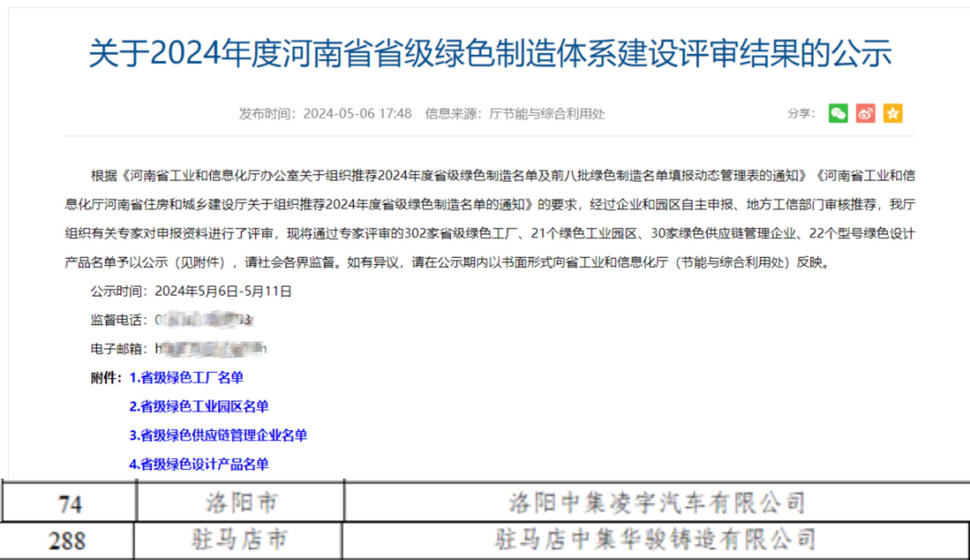Select the 洛阳市 table cell

click(241, 502)
